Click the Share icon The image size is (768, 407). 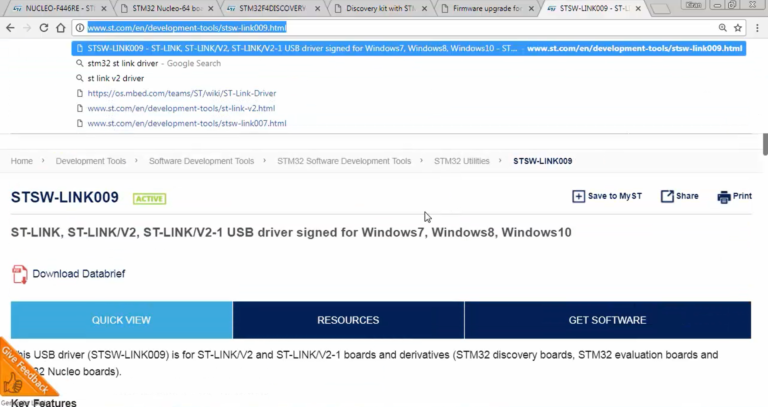[x=667, y=196]
